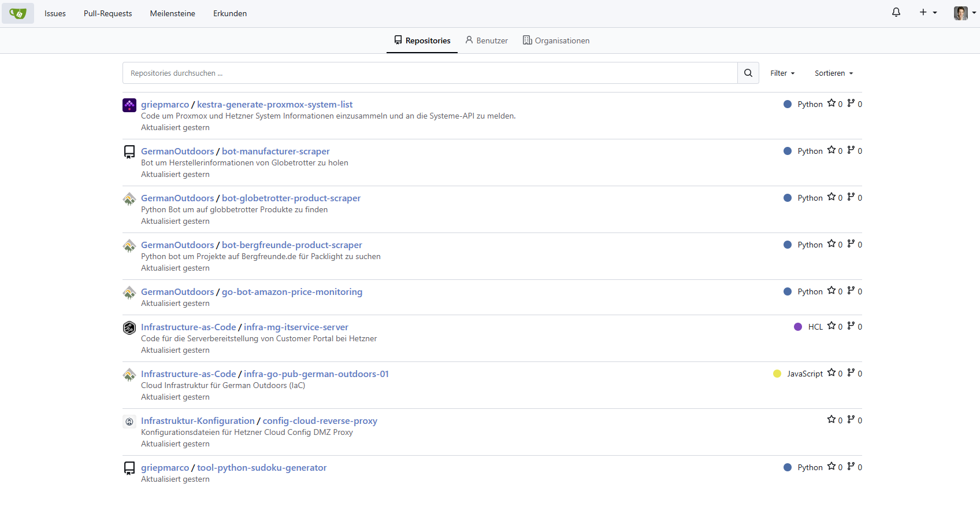Go to Issues in top navigation

(55, 13)
